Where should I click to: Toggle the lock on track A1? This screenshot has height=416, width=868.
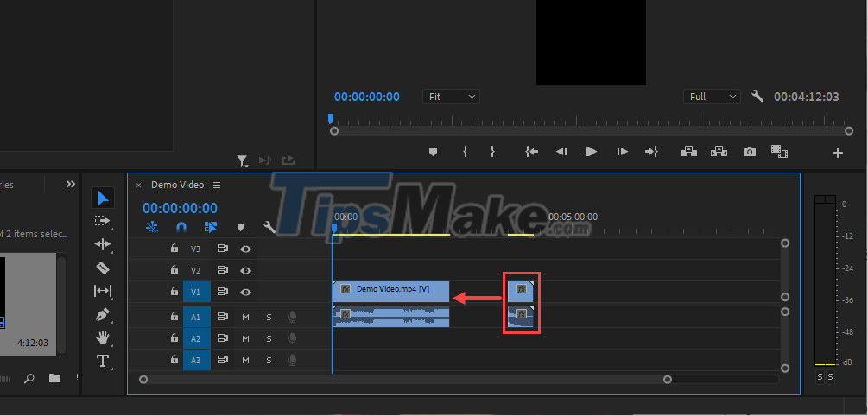pyautogui.click(x=174, y=317)
